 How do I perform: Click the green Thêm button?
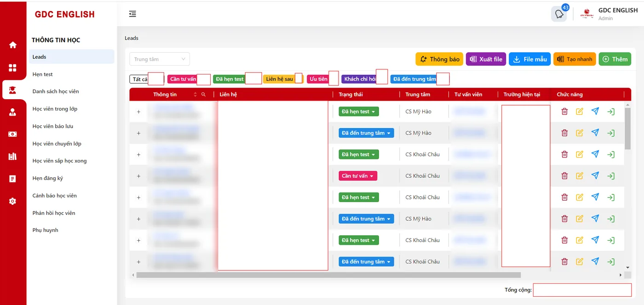click(x=615, y=59)
